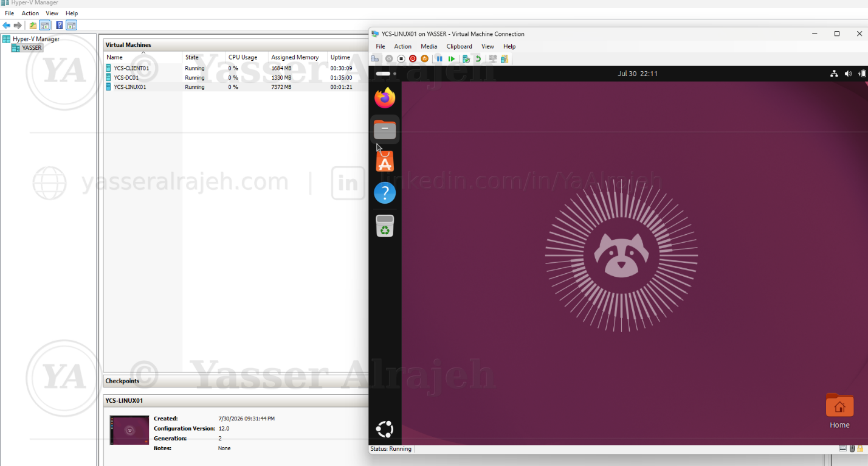Click the Checkpoints panel header
Image resolution: width=868 pixels, height=466 pixels.
point(236,381)
